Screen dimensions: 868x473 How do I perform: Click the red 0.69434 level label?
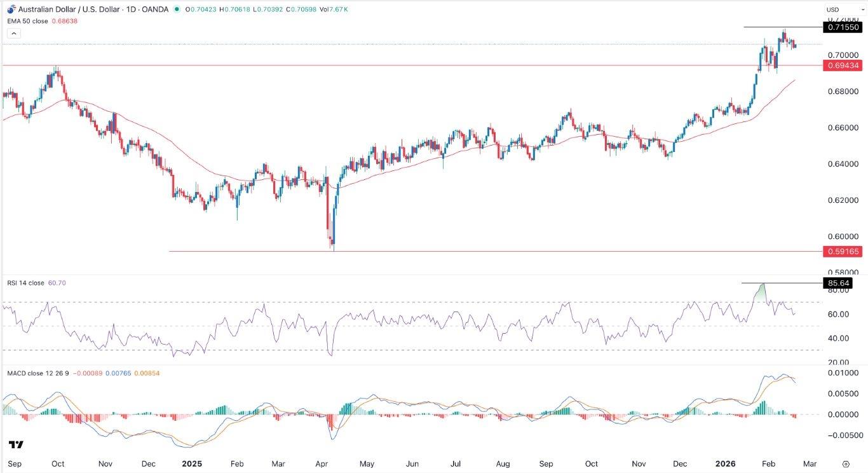pyautogui.click(x=843, y=65)
